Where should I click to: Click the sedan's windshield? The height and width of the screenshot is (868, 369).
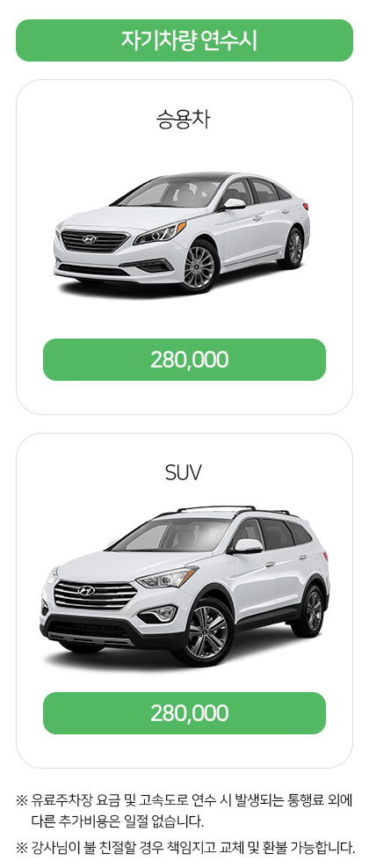click(168, 193)
